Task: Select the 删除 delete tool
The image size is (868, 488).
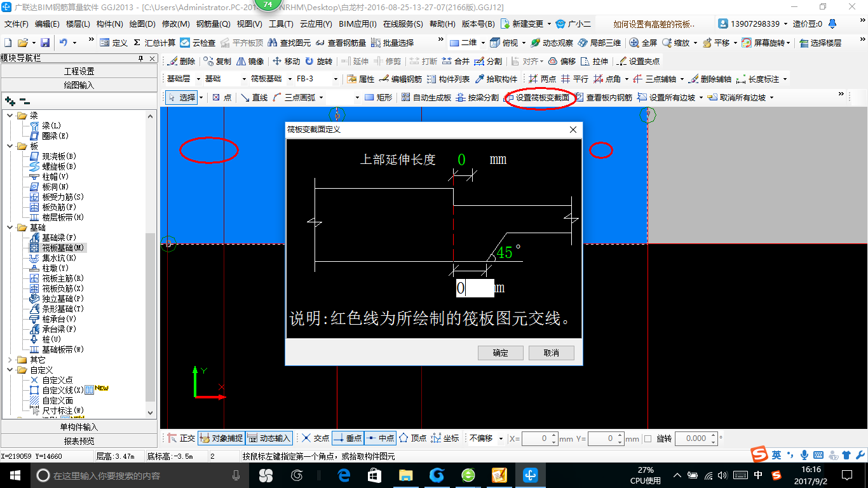Action: coord(181,62)
